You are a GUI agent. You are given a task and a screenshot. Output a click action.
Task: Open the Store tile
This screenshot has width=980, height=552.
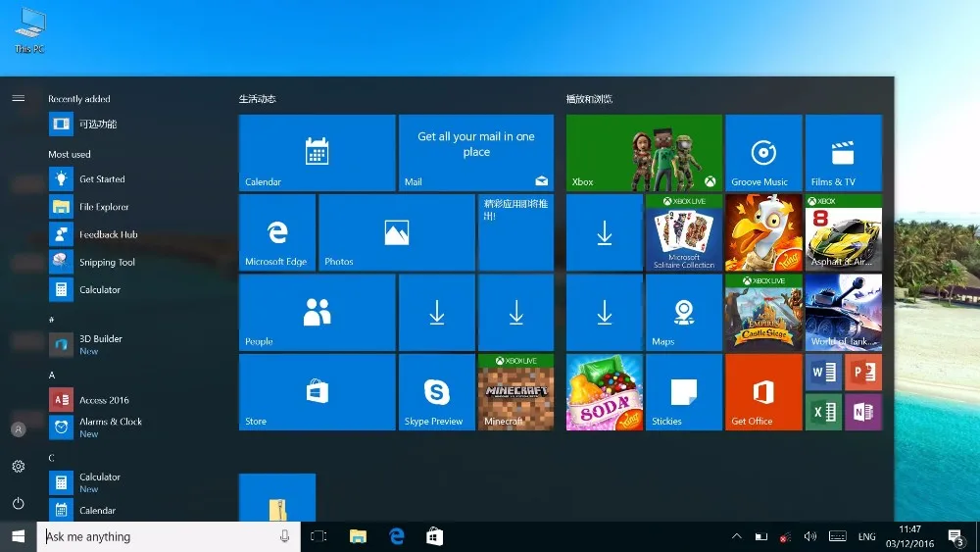(317, 392)
